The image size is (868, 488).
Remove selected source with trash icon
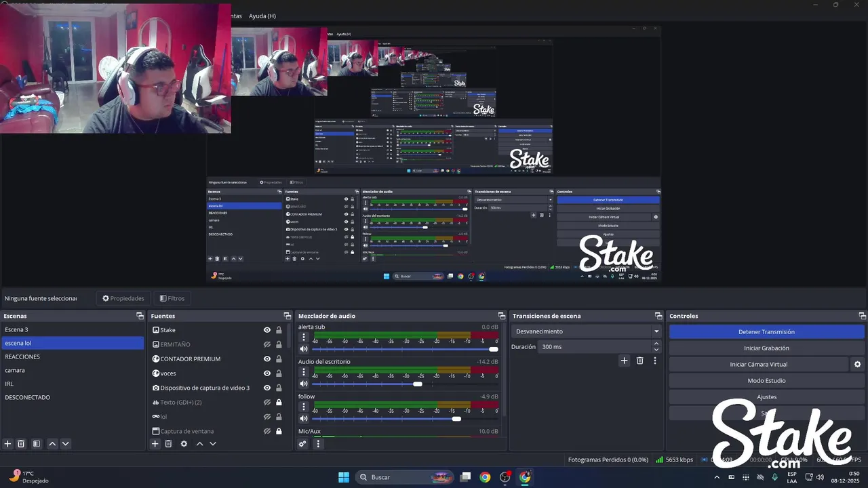[168, 444]
